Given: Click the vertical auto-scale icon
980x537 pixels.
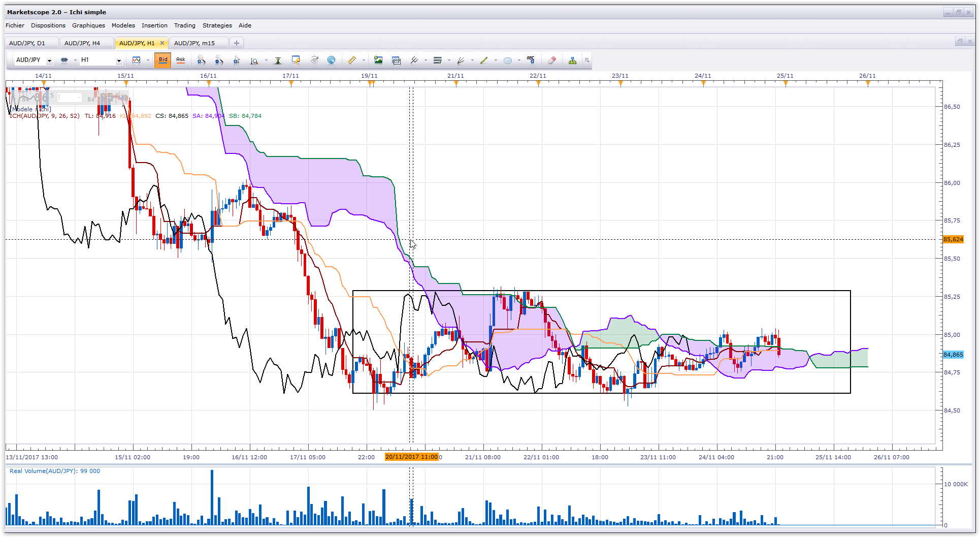Looking at the screenshot, I should click(x=278, y=60).
